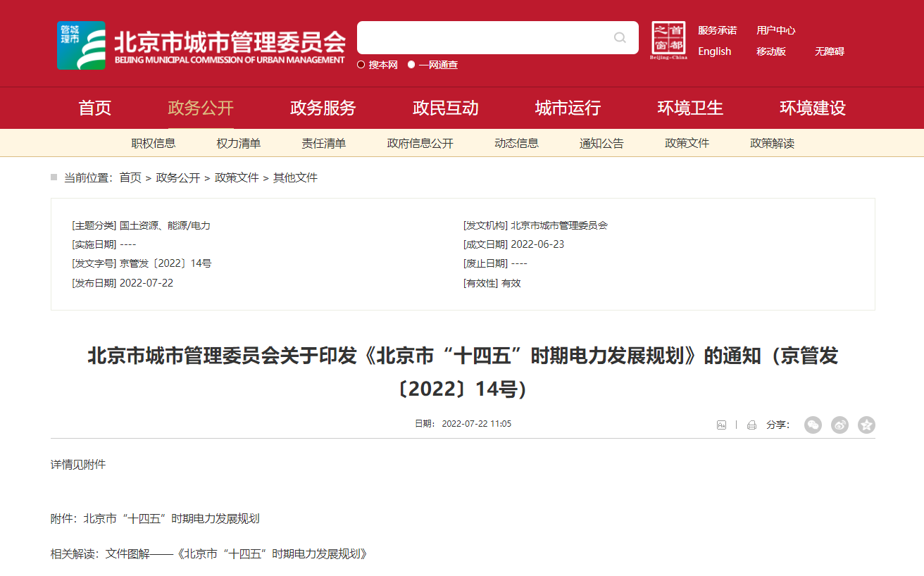The image size is (924, 576).
Task: Click the search magnifier icon
Action: (x=620, y=38)
